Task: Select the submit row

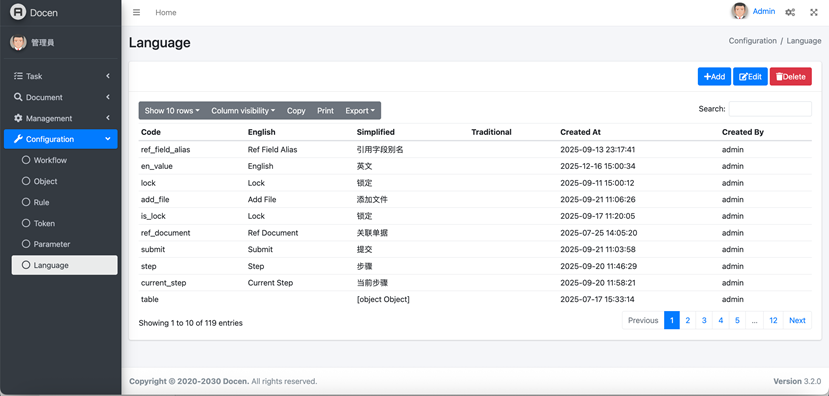Action: [x=475, y=249]
